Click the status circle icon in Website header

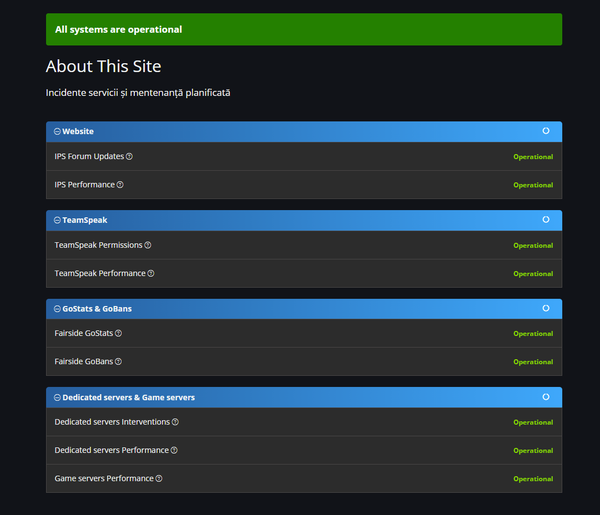coord(546,131)
